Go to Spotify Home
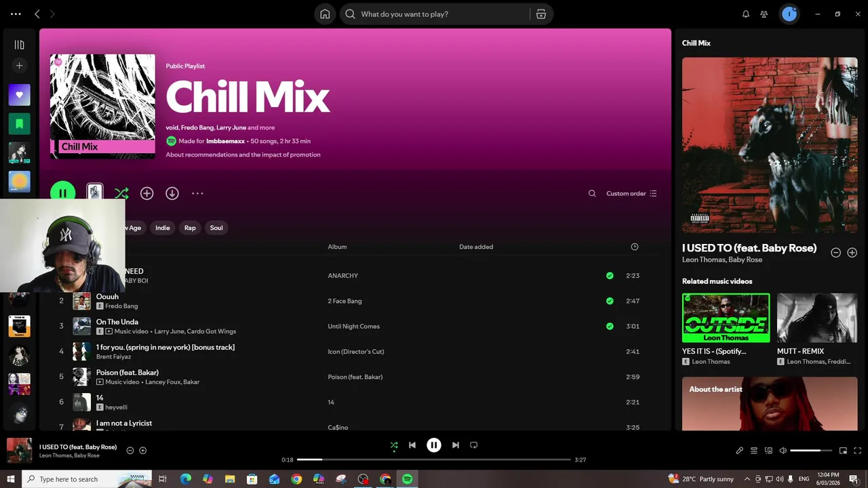Viewport: 868px width, 488px height. (325, 14)
